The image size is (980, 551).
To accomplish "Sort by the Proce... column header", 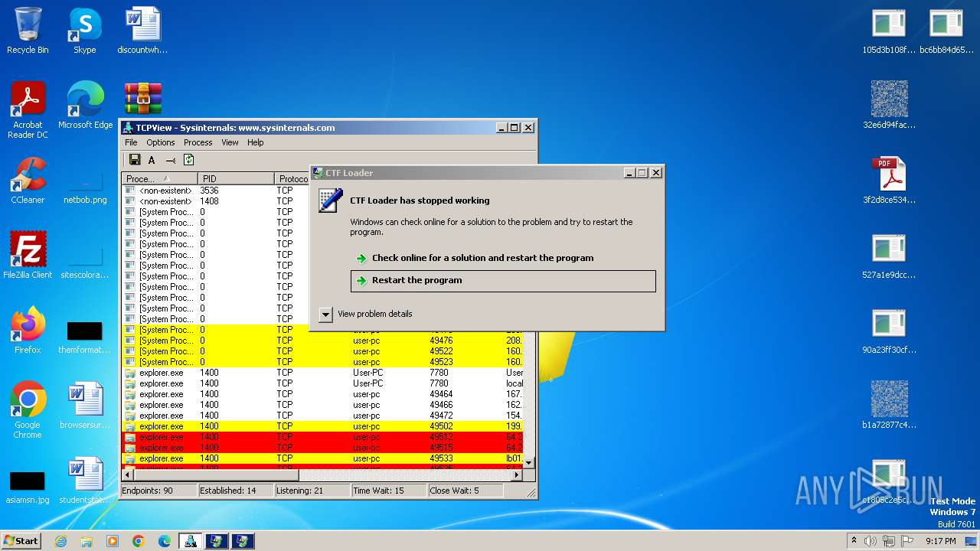I will pyautogui.click(x=159, y=178).
